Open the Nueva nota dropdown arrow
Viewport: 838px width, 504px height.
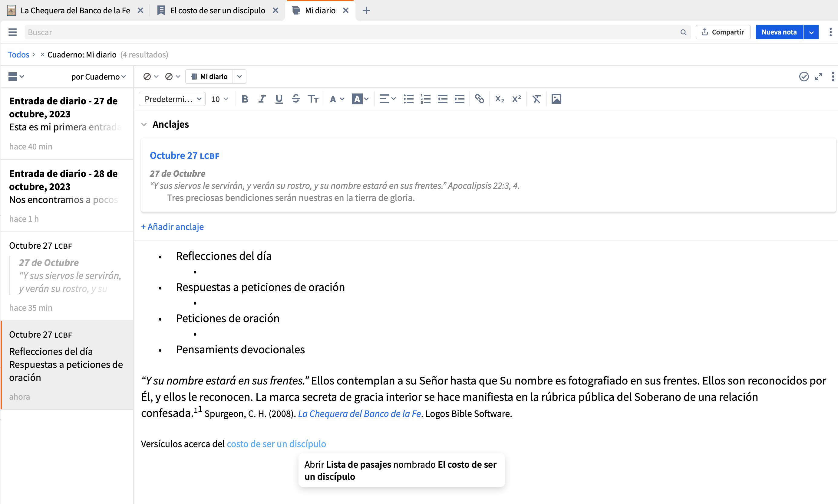pyautogui.click(x=811, y=32)
